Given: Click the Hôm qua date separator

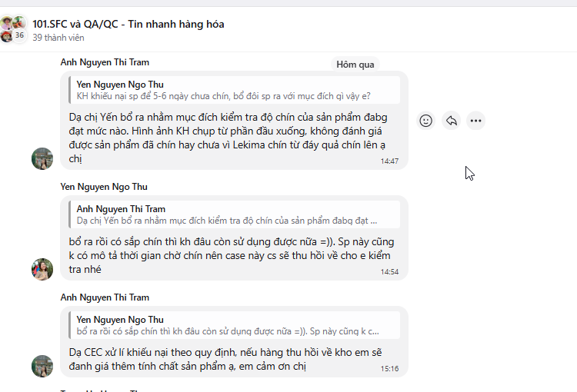Looking at the screenshot, I should coord(355,65).
